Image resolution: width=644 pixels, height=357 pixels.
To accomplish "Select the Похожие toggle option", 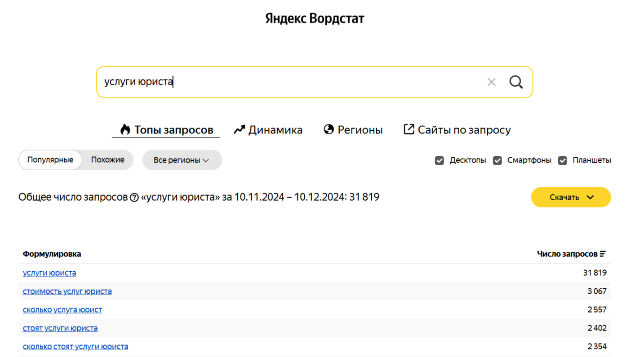I will pos(108,160).
